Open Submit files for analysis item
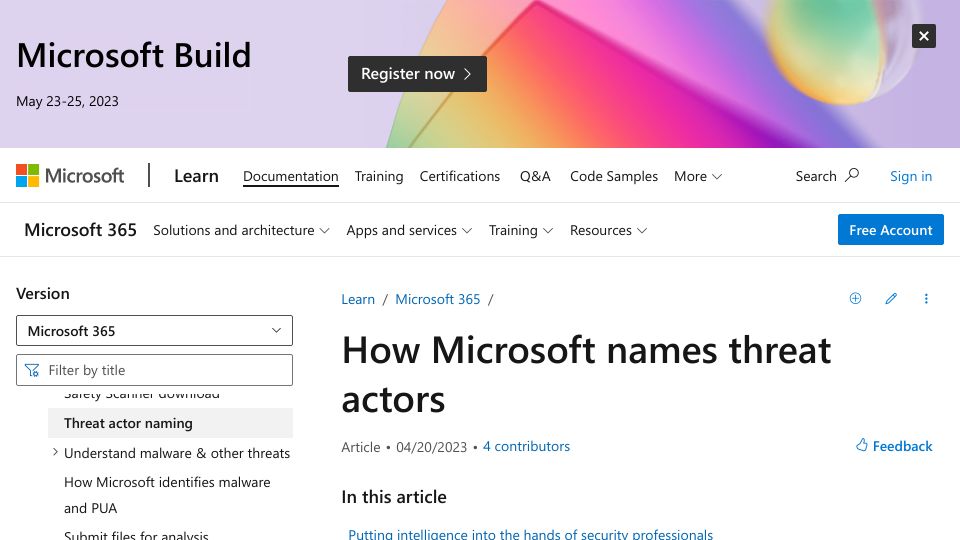 click(137, 535)
